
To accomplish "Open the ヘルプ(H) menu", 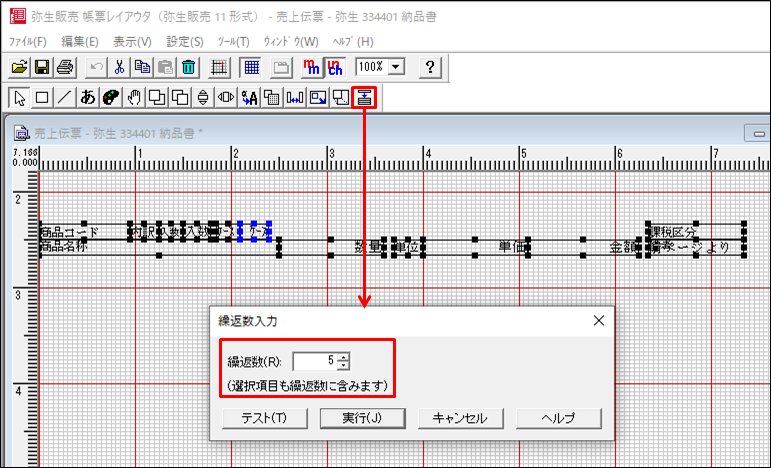I will pos(353,42).
